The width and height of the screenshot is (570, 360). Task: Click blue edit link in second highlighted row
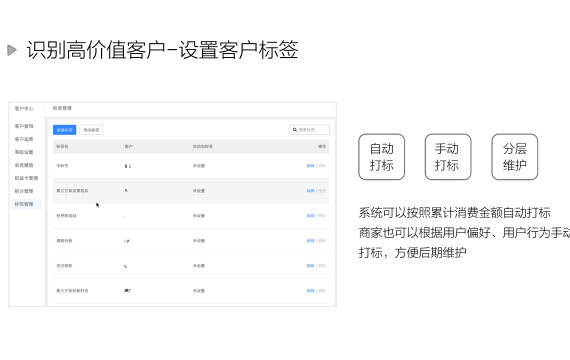tap(310, 191)
